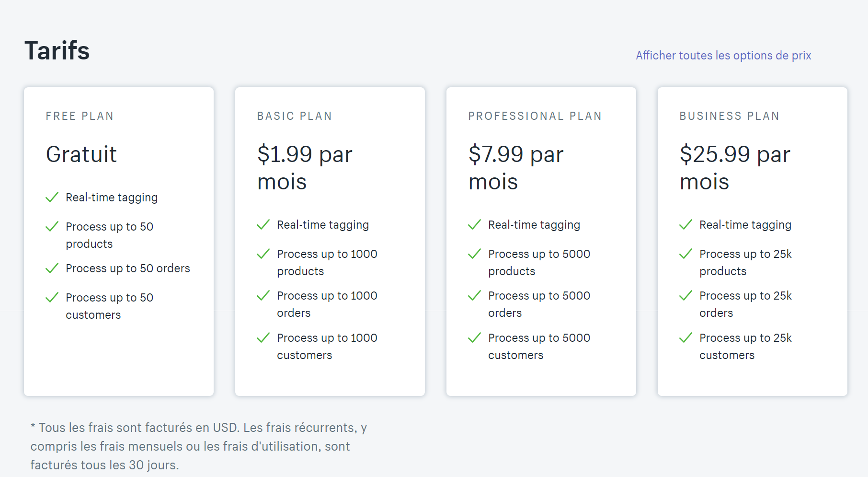Click checkmark beside 'Process up to 50 orders'
868x477 pixels.
tap(52, 268)
